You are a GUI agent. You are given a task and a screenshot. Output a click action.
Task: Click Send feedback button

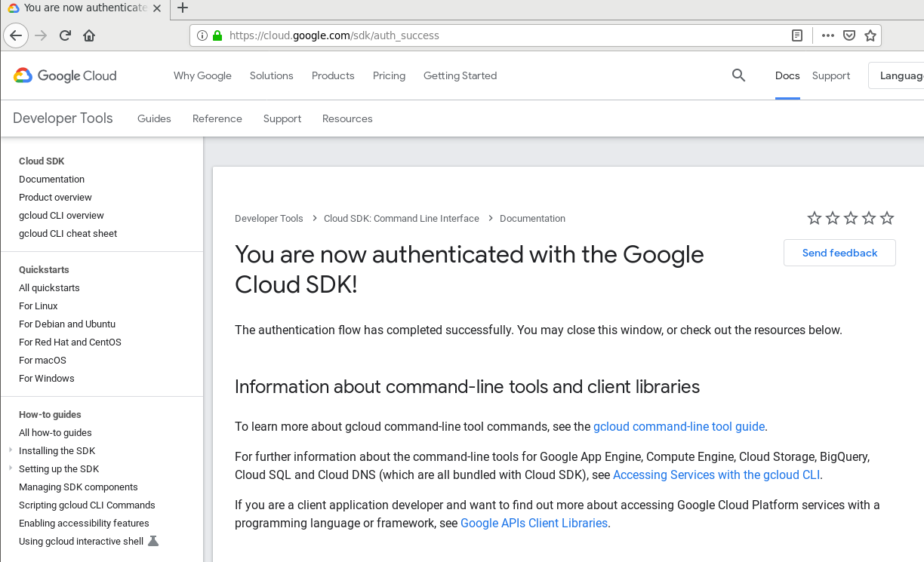[x=839, y=253]
